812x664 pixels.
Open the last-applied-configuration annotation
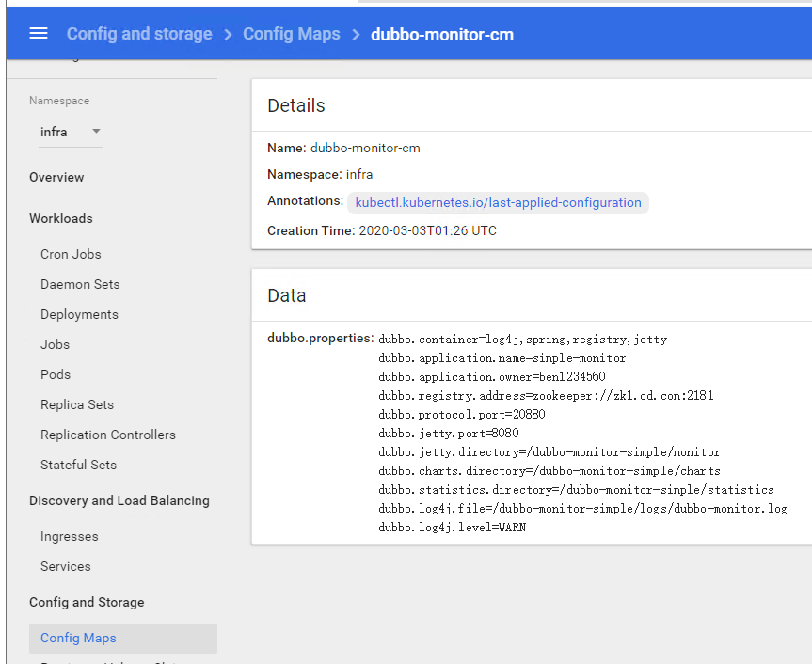[498, 202]
